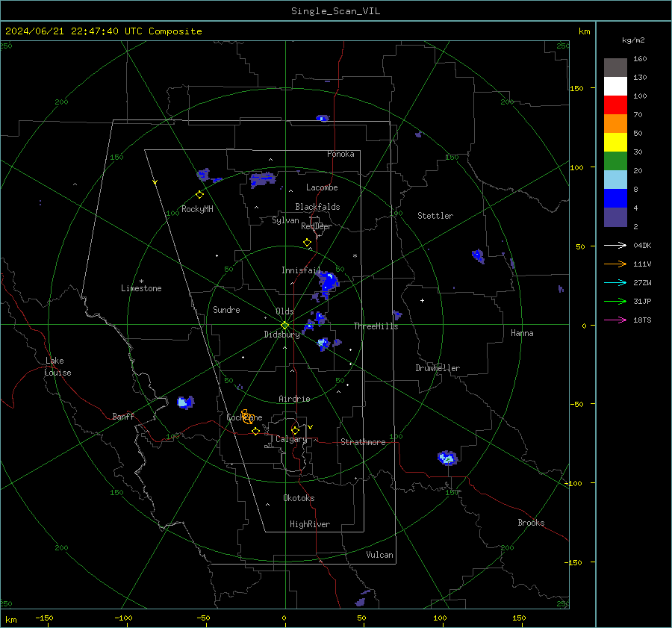Image resolution: width=672 pixels, height=628 pixels.
Task: Click the cyan 27ZW arrow in legend
Action: pos(615,282)
